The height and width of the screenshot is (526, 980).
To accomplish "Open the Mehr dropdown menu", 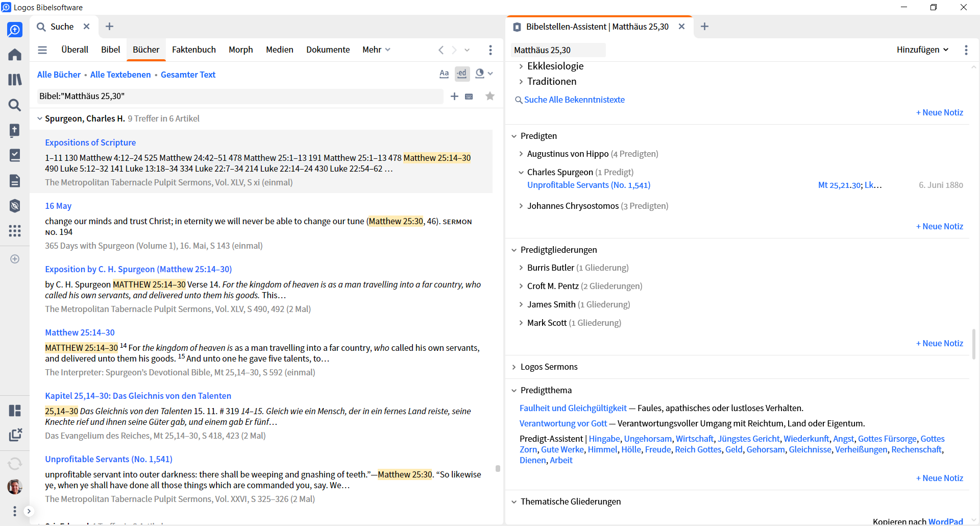I will (x=377, y=50).
